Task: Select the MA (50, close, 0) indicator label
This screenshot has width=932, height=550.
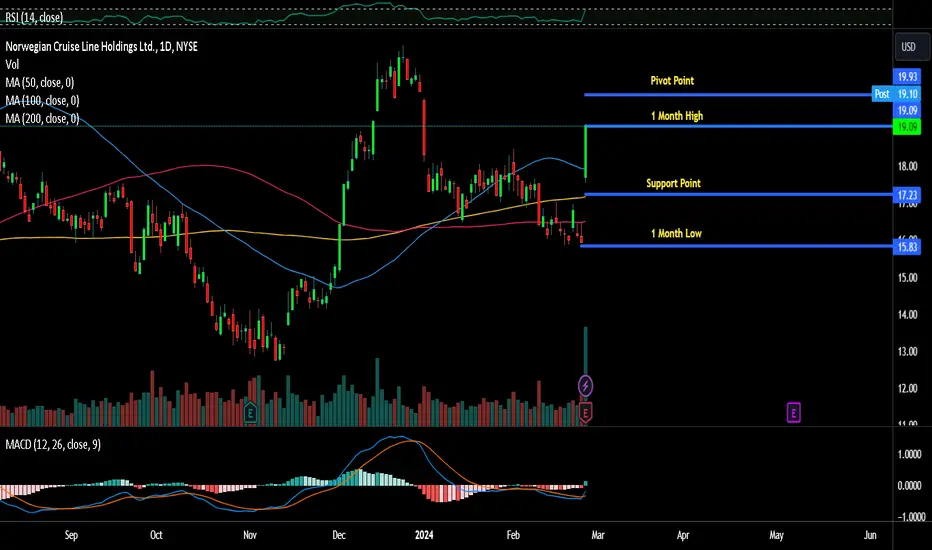Action: [40, 83]
